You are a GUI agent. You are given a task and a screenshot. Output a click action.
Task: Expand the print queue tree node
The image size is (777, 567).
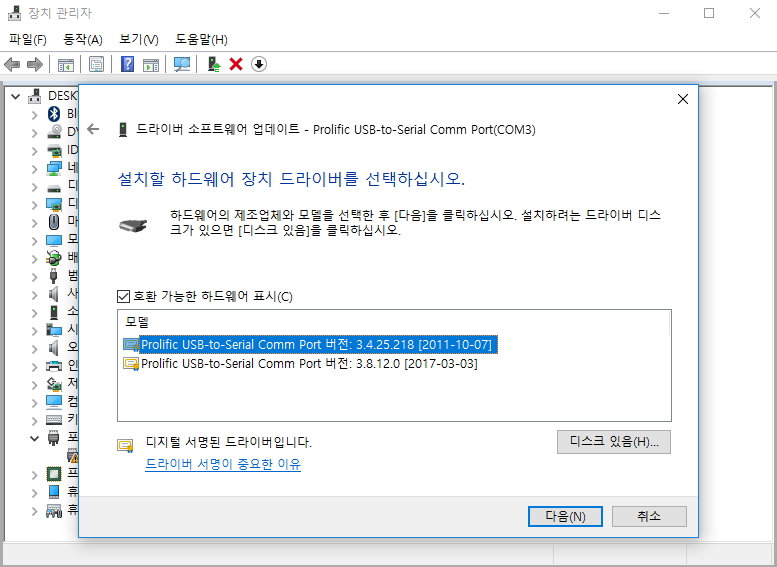pos(34,367)
